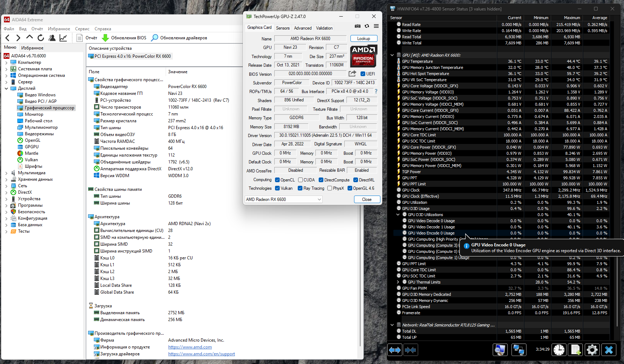Expand the Мультимедиа tree node
Screen dimensions: 624x364
click(x=6, y=173)
